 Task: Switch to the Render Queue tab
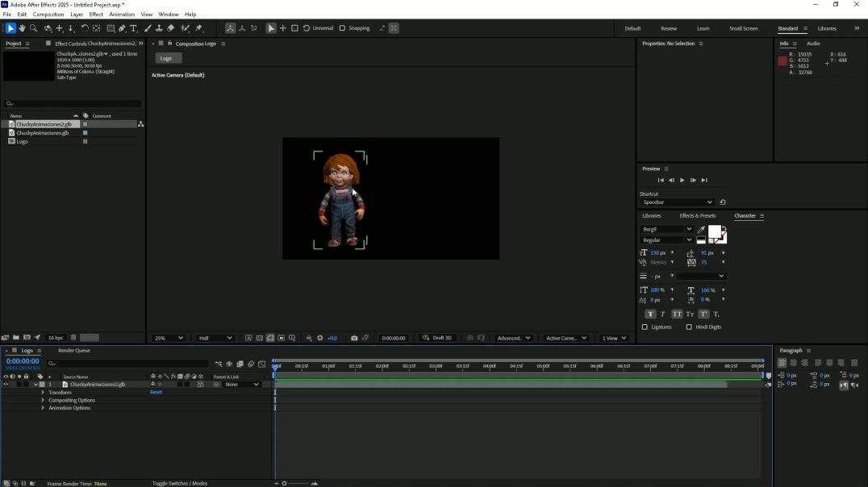pos(74,351)
